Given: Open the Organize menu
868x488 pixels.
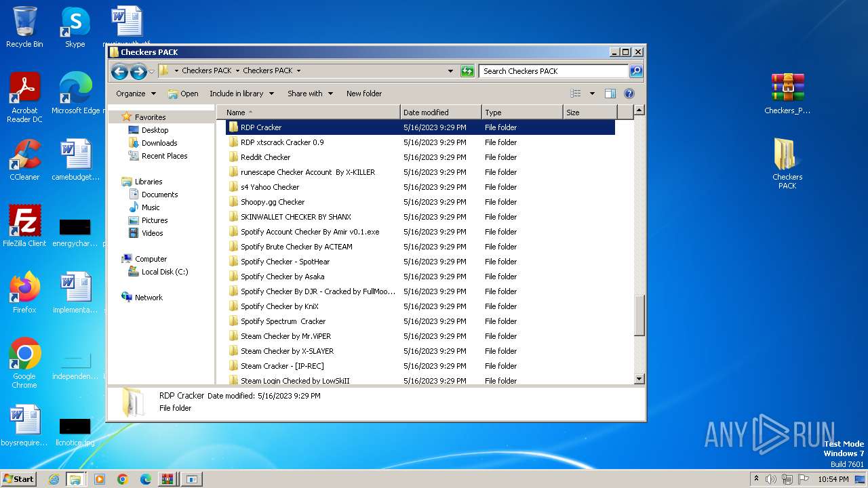Looking at the screenshot, I should tap(136, 94).
